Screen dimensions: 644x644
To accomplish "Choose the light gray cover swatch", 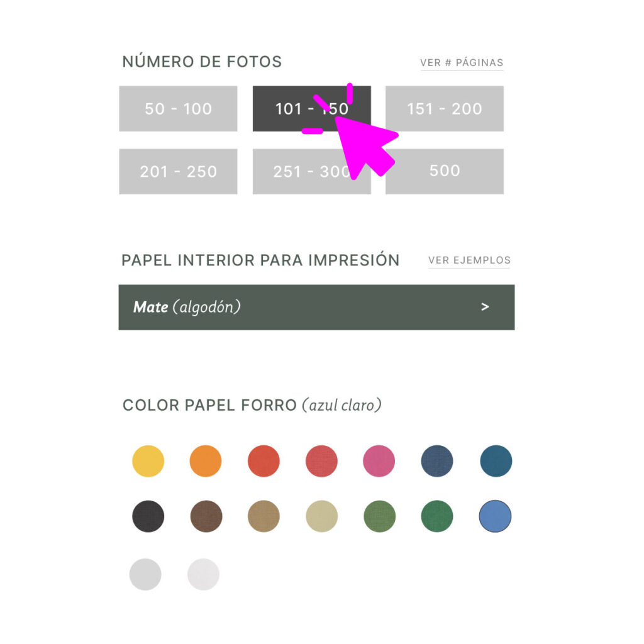I will coord(145,574).
